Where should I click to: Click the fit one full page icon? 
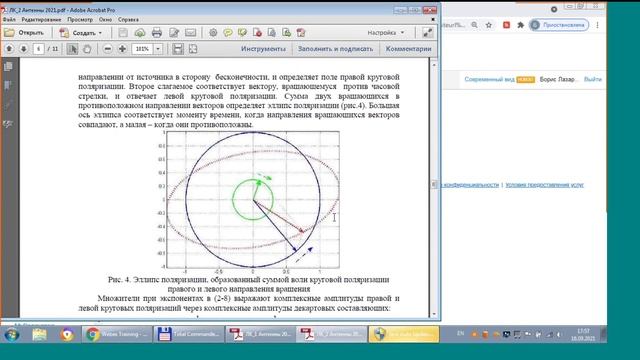tap(193, 49)
